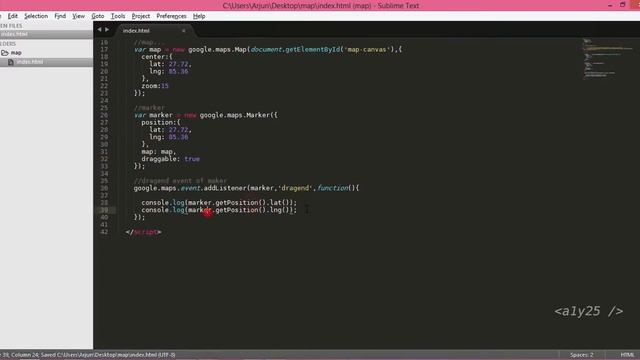Image resolution: width=640 pixels, height=360 pixels.
Task: Close the index.html tab
Action: point(184,31)
